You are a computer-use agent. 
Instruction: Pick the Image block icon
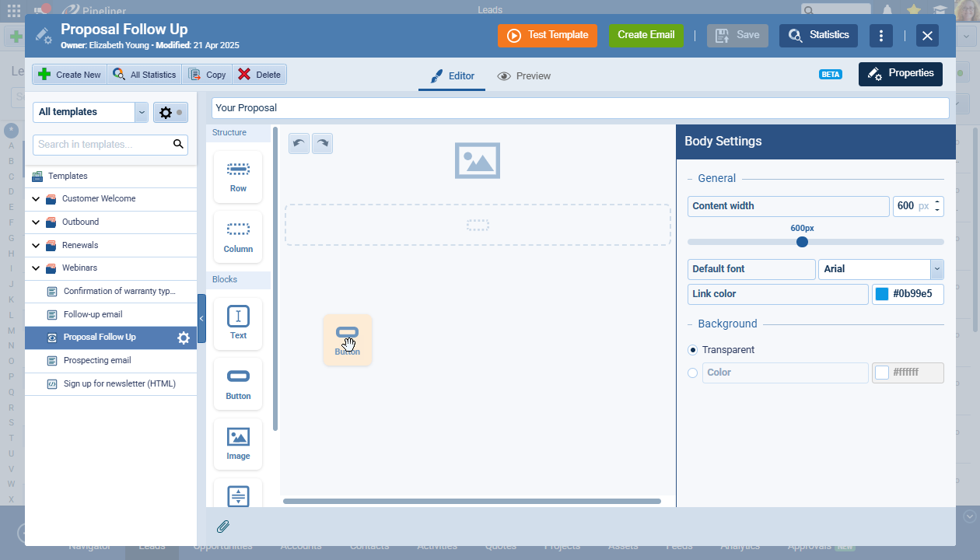238,443
